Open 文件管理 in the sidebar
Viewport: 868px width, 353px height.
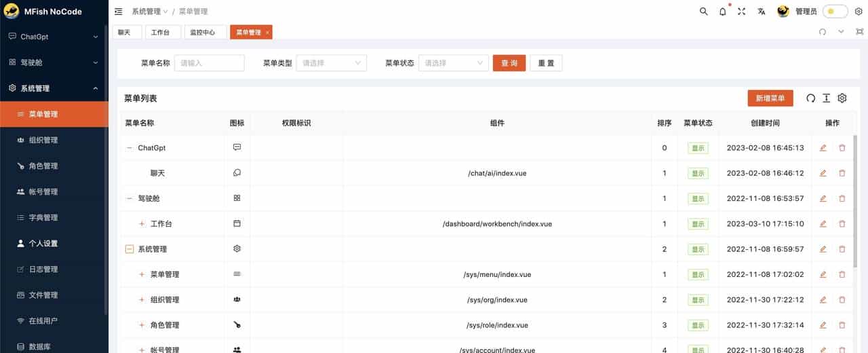(54, 295)
